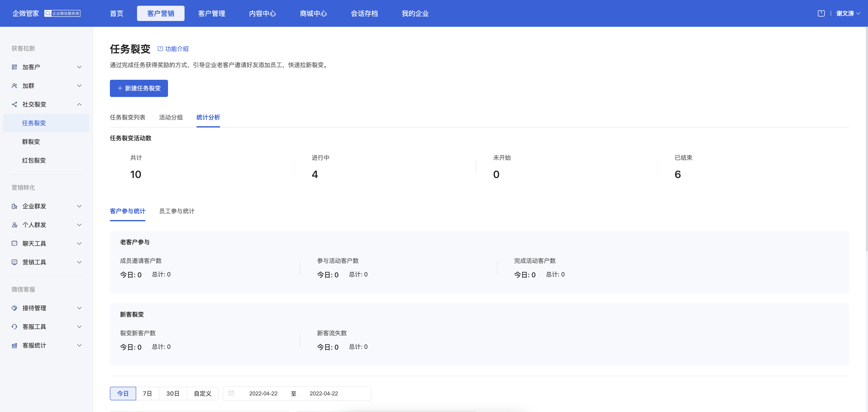868x412 pixels.
Task: Switch to 任务裂变列表 tab
Action: (x=127, y=117)
